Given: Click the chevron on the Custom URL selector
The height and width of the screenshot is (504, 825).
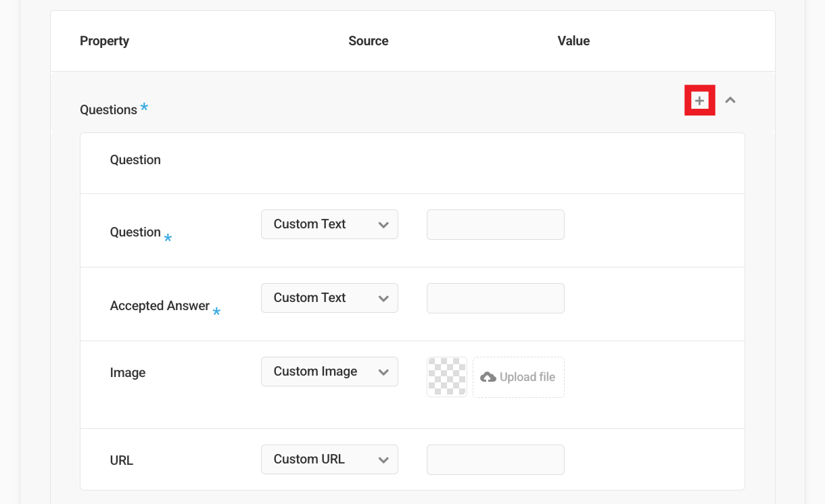Looking at the screenshot, I should point(383,459).
